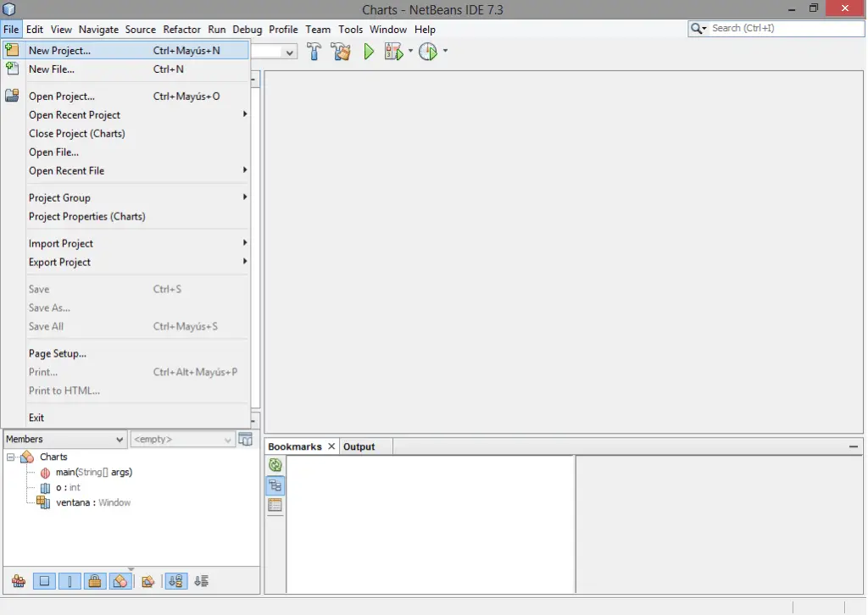
Task: Switch to the Output tab
Action: pos(362,446)
